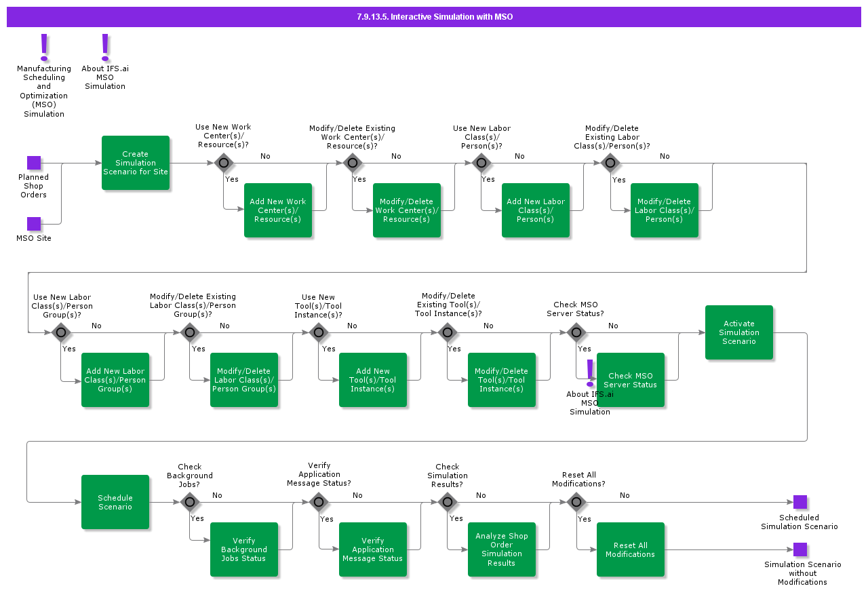The width and height of the screenshot is (868, 599).
Task: Click the purple title bar 7.9.13.5. Interactive Simulation with MSO
Action: coord(434,17)
